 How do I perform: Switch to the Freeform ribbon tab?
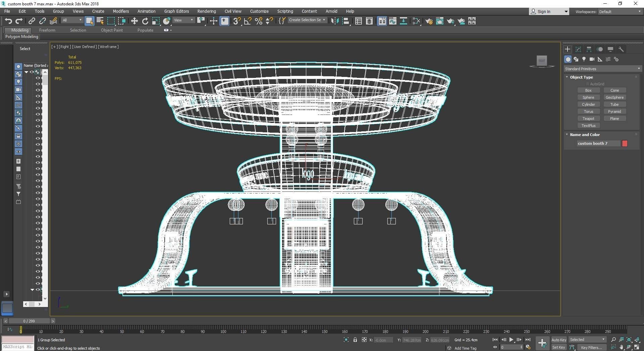tap(47, 30)
